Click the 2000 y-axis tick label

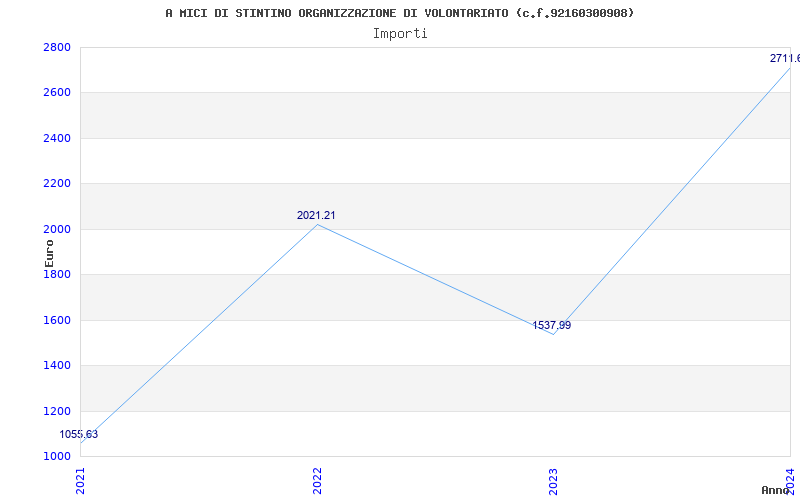tap(57, 230)
